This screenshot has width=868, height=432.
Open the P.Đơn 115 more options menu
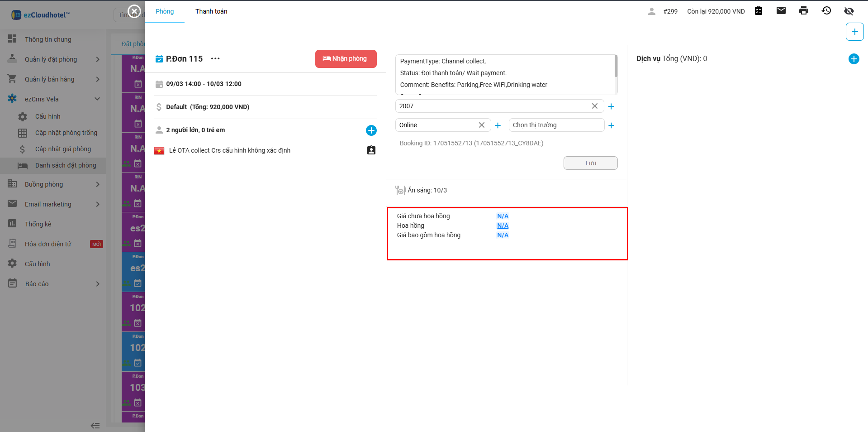click(x=215, y=59)
